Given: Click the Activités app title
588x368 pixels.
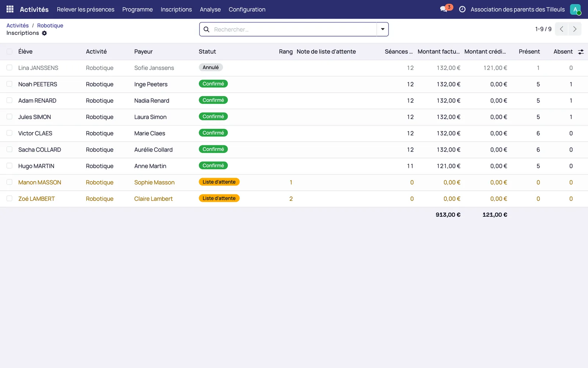Looking at the screenshot, I should coord(34,9).
